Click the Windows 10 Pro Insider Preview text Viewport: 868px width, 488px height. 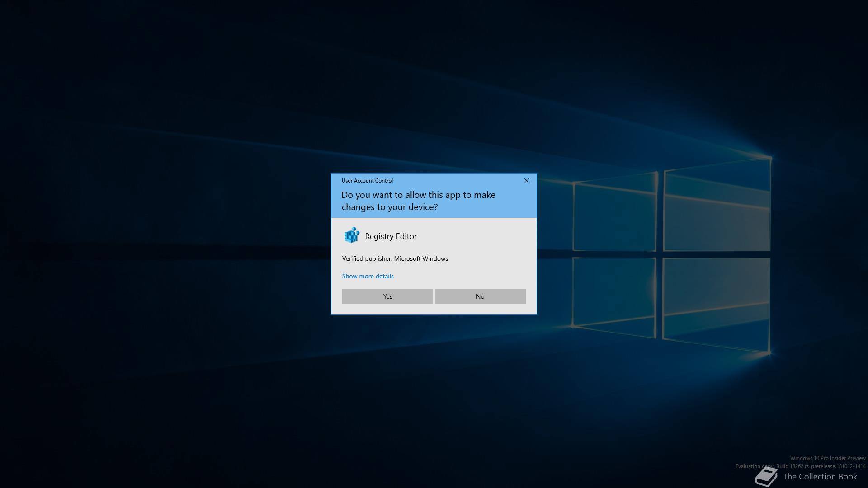(x=827, y=458)
